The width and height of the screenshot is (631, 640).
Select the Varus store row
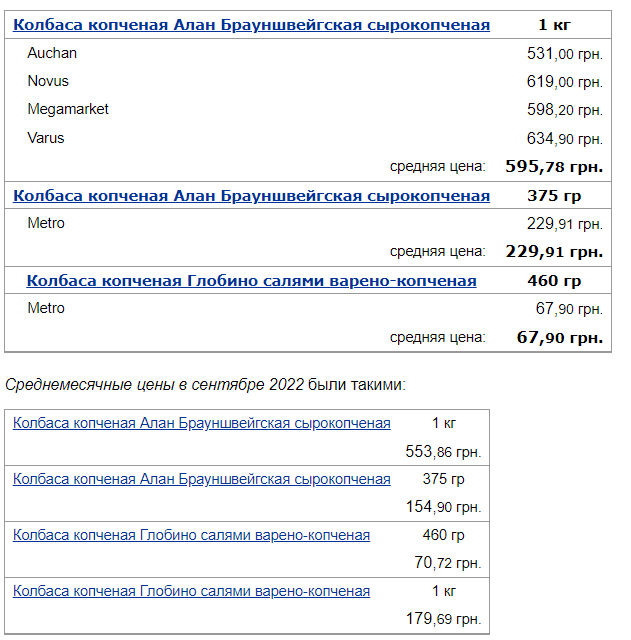click(308, 138)
